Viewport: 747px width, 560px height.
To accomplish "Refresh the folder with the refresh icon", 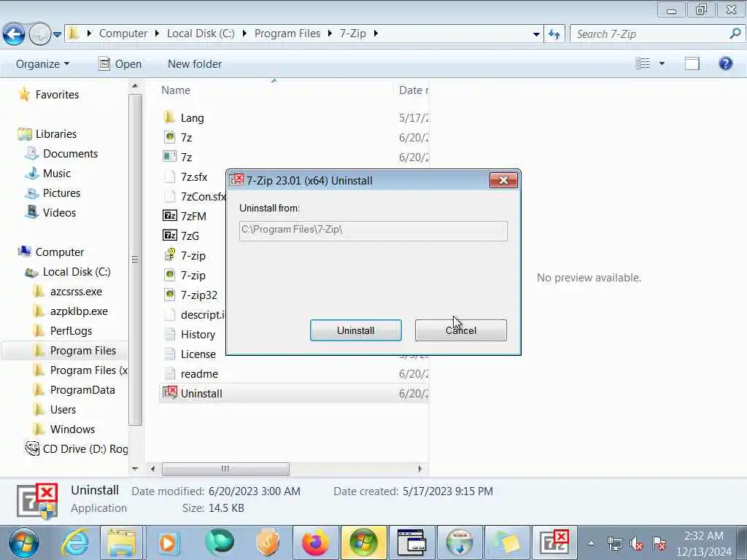I will [554, 34].
